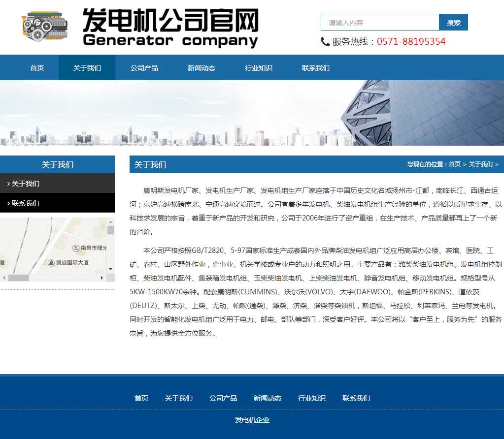Click the Generator company logo title text
504x439 pixels.
(x=170, y=28)
